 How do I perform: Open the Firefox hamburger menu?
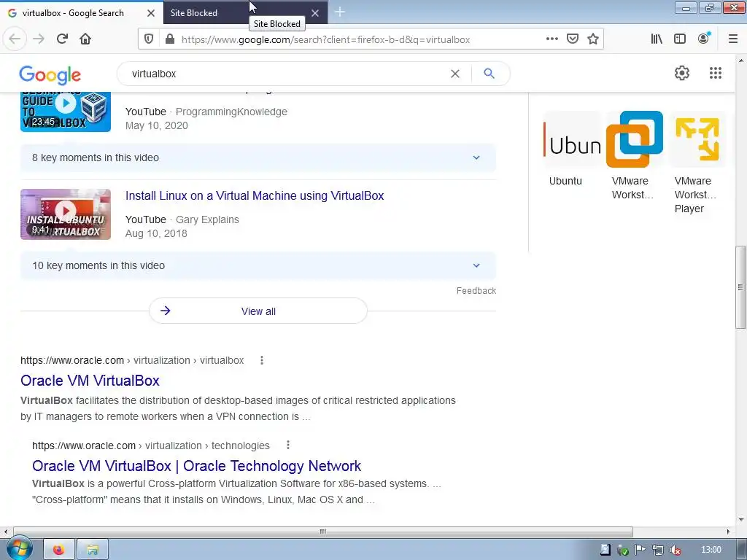tap(732, 39)
